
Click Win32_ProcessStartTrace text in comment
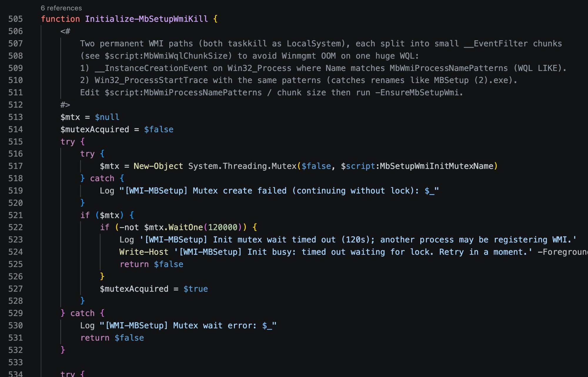[151, 80]
